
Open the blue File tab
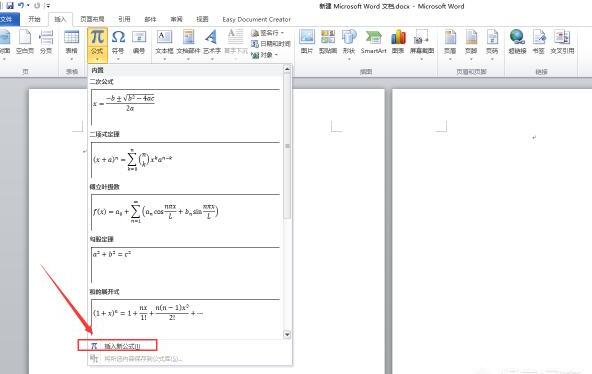point(8,19)
